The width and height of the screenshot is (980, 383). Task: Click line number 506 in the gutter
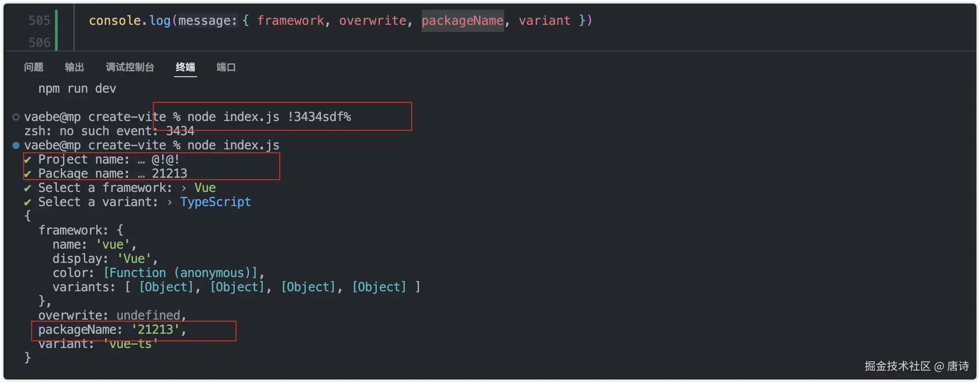tap(39, 43)
